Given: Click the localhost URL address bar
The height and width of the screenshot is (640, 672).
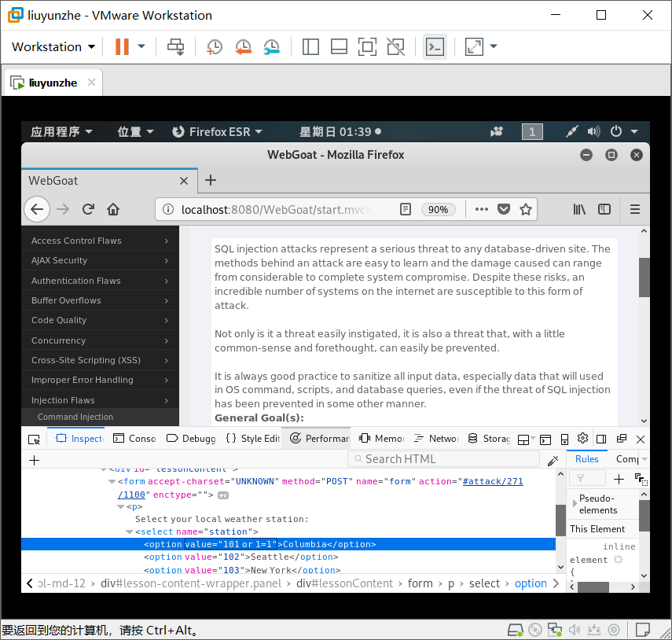Looking at the screenshot, I should pos(276,210).
